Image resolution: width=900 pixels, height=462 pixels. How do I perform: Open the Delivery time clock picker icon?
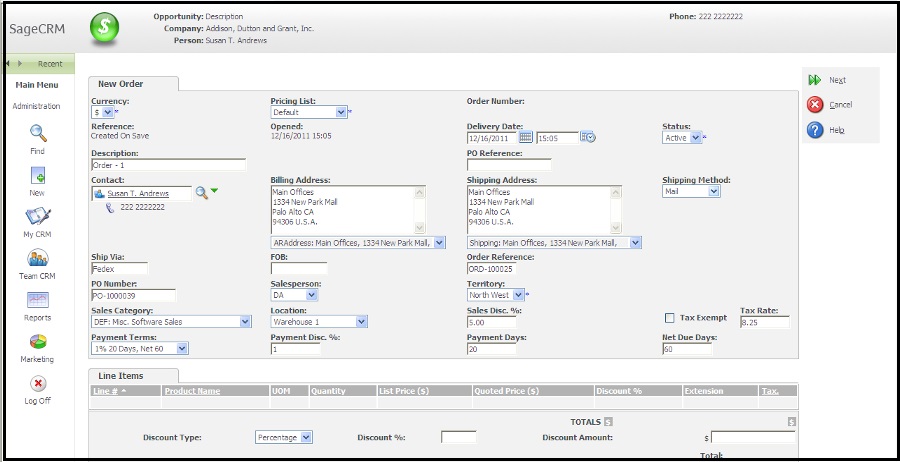588,137
